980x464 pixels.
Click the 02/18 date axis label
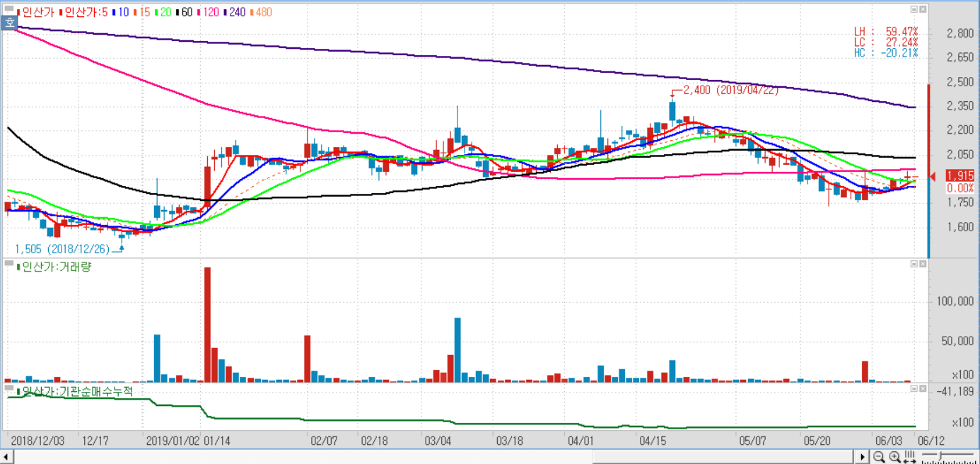click(x=374, y=440)
